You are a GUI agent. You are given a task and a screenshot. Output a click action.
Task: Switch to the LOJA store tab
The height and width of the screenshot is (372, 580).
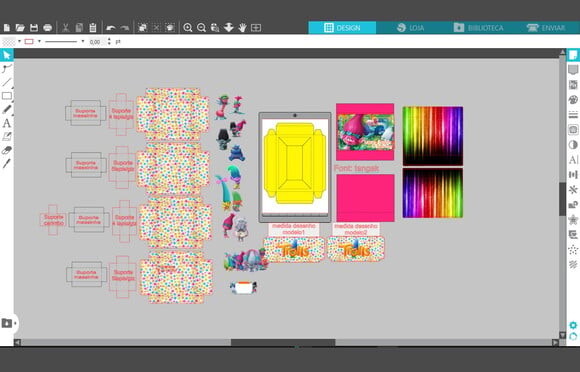410,28
